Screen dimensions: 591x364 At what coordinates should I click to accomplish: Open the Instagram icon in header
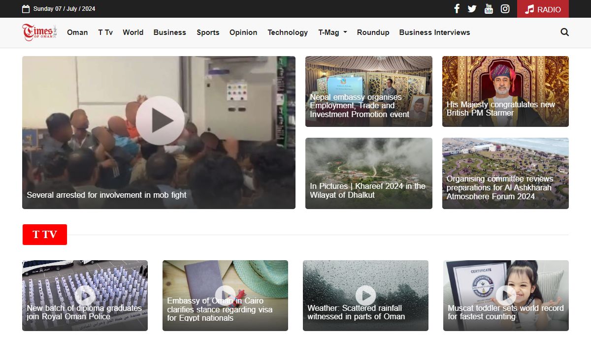pyautogui.click(x=505, y=9)
